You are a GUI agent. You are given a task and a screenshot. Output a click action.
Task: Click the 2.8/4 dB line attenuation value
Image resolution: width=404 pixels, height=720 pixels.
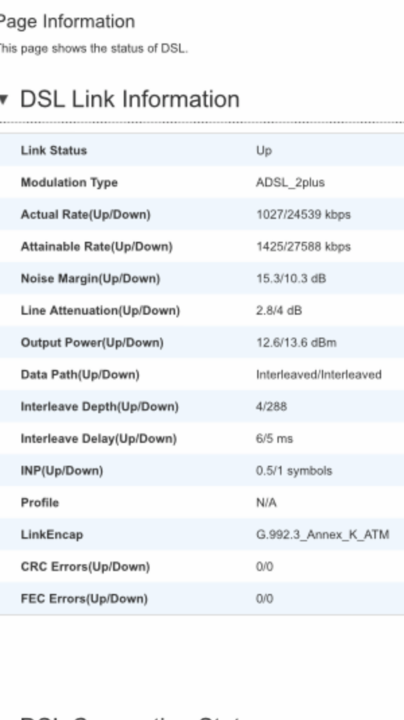[279, 311]
